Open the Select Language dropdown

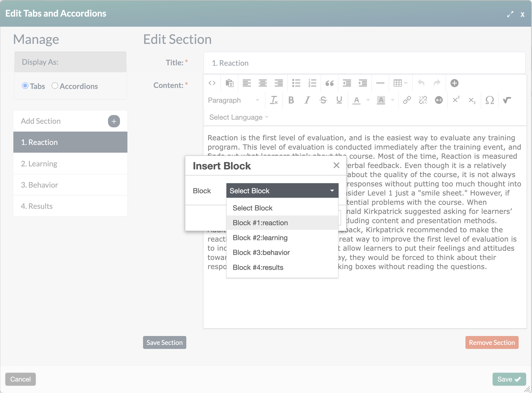coord(238,117)
